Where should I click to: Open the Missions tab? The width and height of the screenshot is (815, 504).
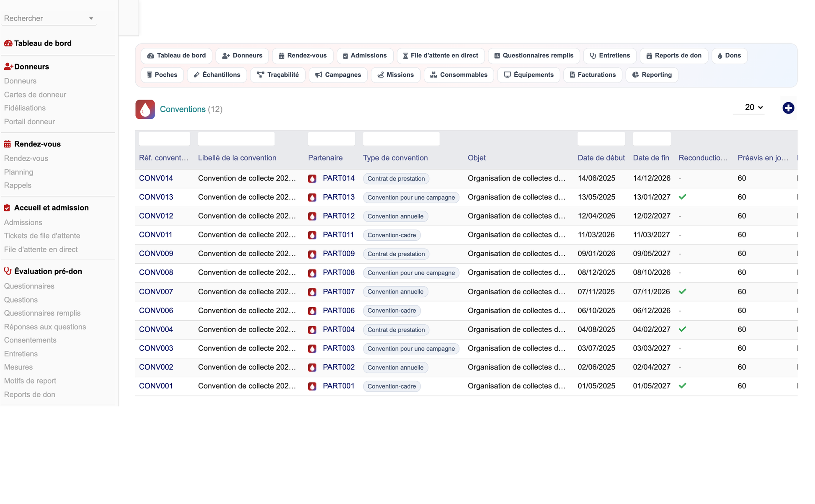click(x=396, y=75)
